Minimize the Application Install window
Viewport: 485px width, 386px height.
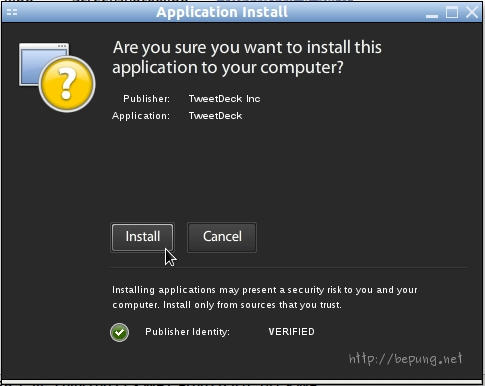pos(432,16)
